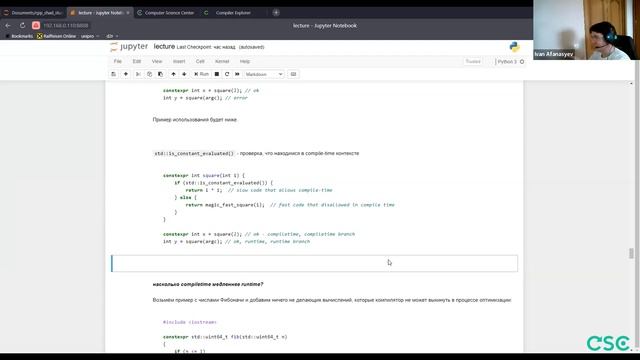Click the 'насколько compiletime медленнее runtime?' heading

[208, 284]
